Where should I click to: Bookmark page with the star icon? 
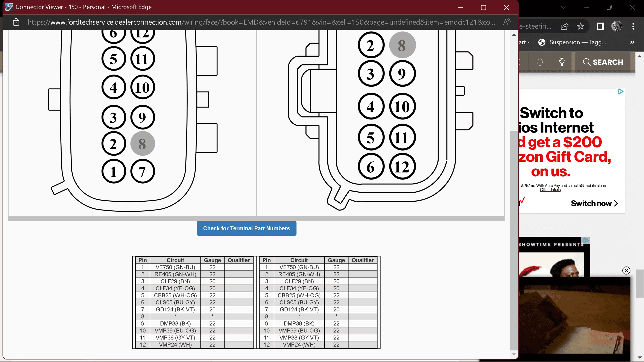coord(580,26)
